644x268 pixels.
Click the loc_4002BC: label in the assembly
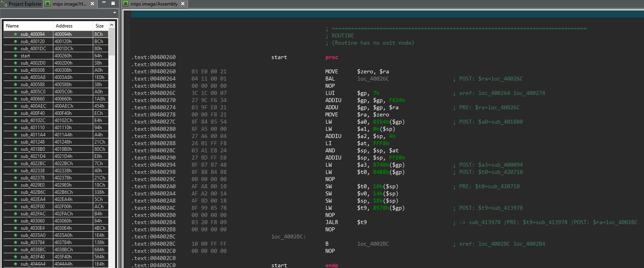pyautogui.click(x=288, y=237)
